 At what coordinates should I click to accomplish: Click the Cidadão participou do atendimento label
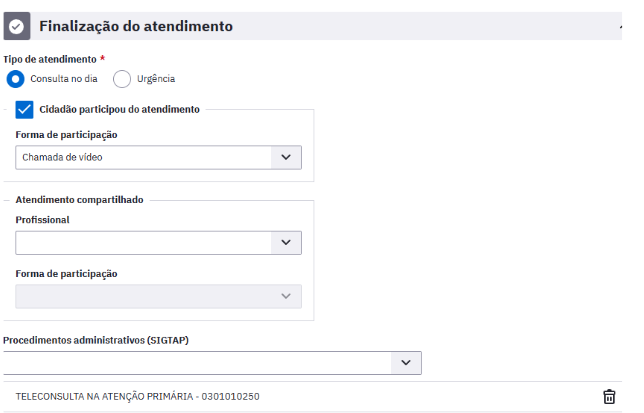(x=120, y=110)
